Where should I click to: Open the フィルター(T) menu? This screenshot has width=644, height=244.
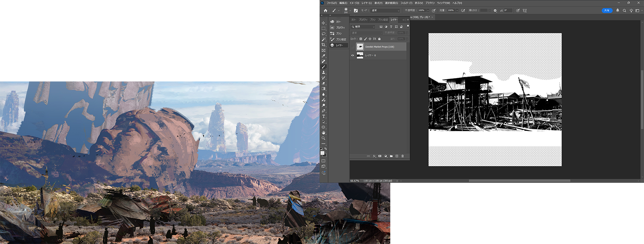[406, 3]
